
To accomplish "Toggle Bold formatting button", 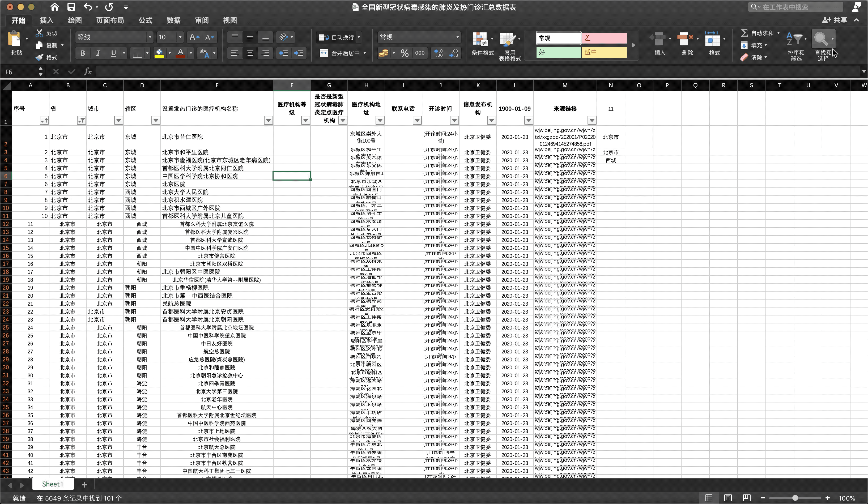I will (82, 53).
